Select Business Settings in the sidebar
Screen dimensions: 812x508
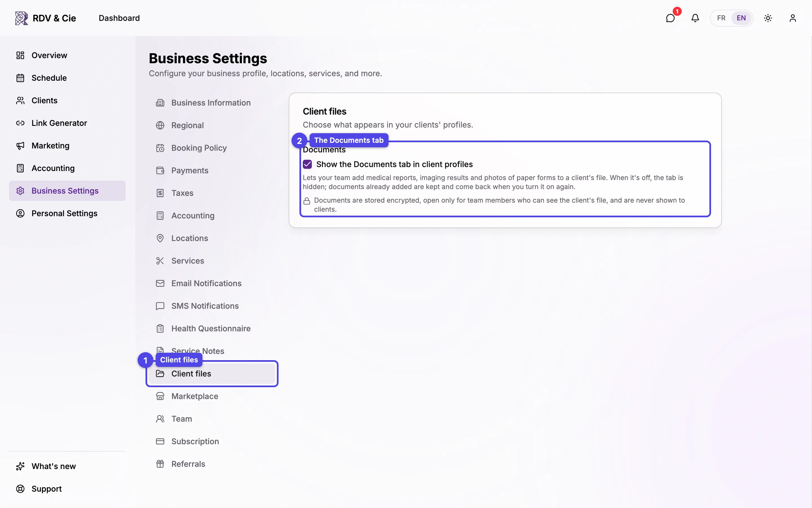point(67,191)
